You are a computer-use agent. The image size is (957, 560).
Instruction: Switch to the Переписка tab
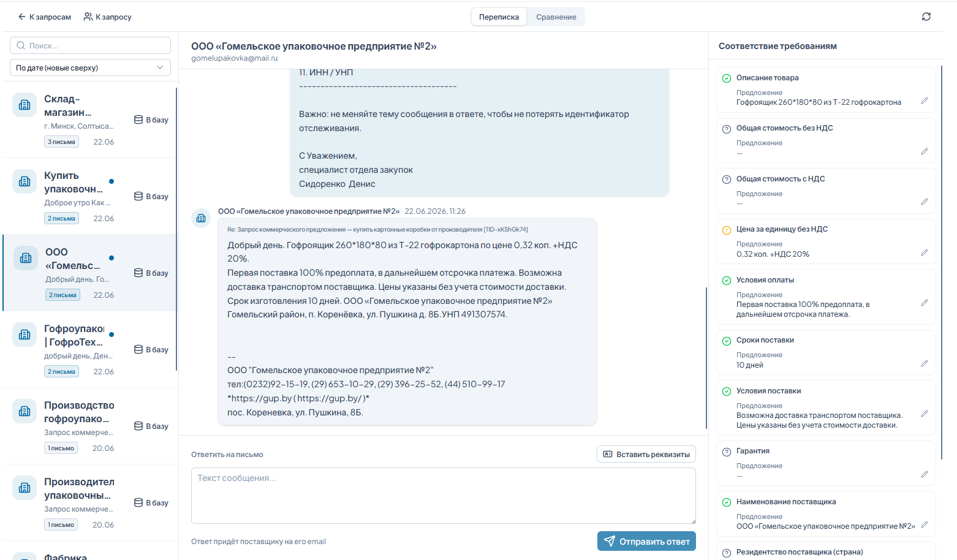499,17
